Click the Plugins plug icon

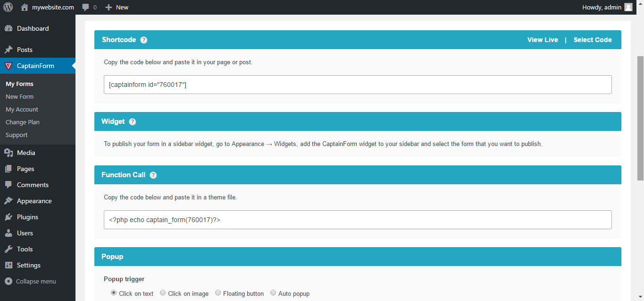tap(8, 217)
